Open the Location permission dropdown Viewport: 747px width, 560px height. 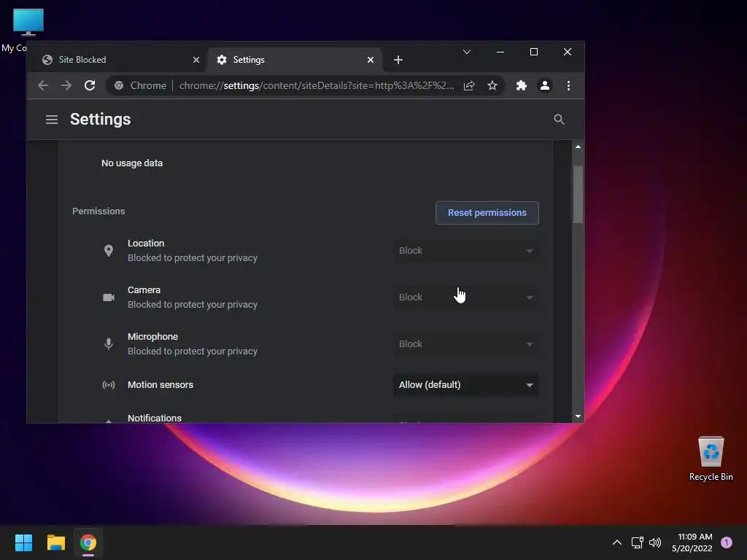[x=465, y=251]
